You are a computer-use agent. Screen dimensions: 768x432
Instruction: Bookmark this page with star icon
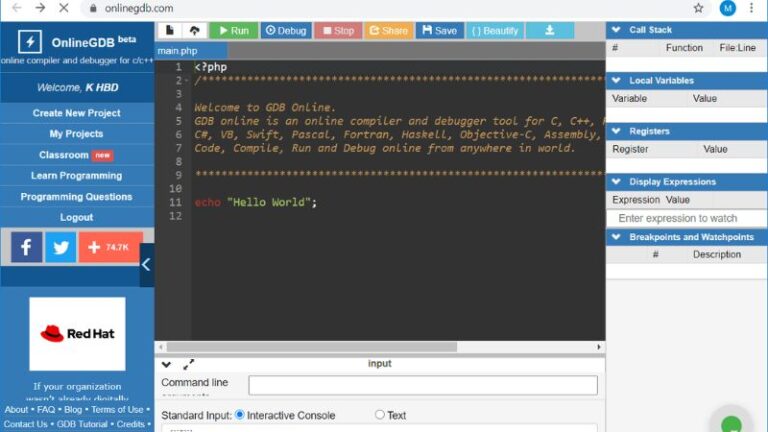click(698, 8)
